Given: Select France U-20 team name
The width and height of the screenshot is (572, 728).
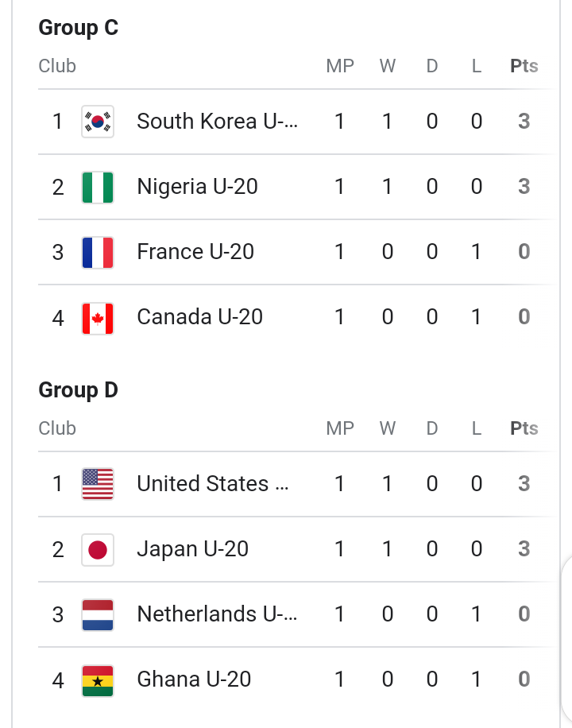Looking at the screenshot, I should pos(195,252).
